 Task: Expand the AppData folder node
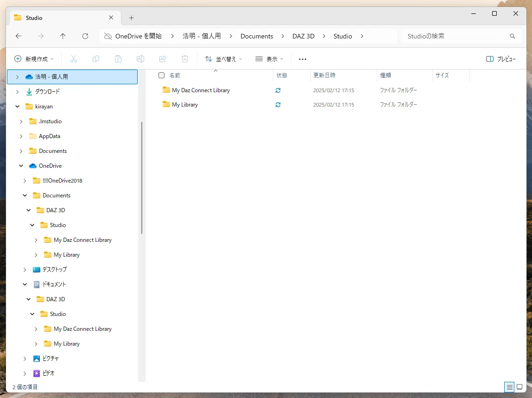coord(21,136)
